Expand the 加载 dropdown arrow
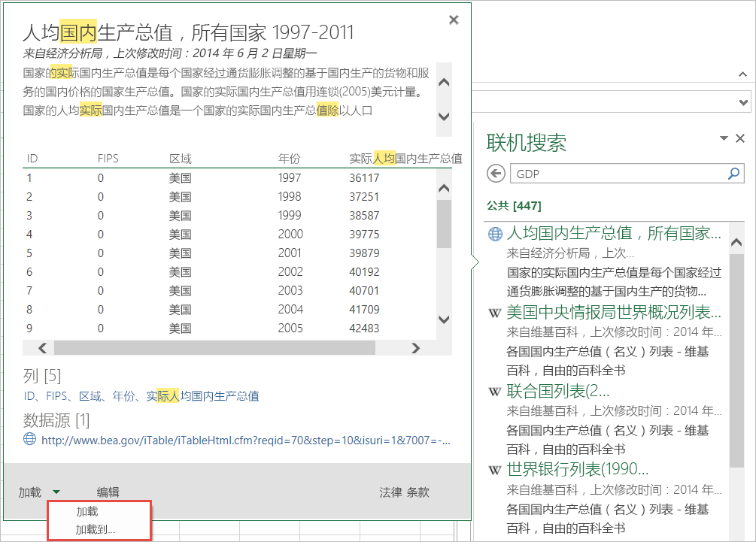Screen dimensions: 756x542 56,492
